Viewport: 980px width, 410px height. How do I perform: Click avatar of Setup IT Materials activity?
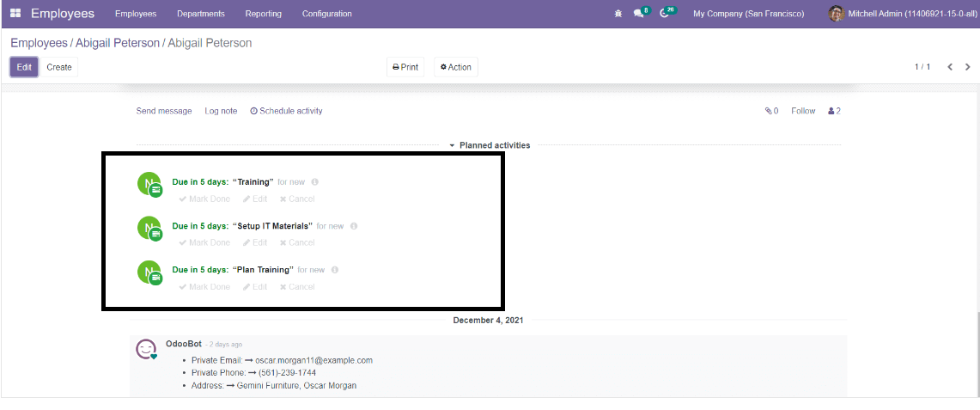point(149,228)
